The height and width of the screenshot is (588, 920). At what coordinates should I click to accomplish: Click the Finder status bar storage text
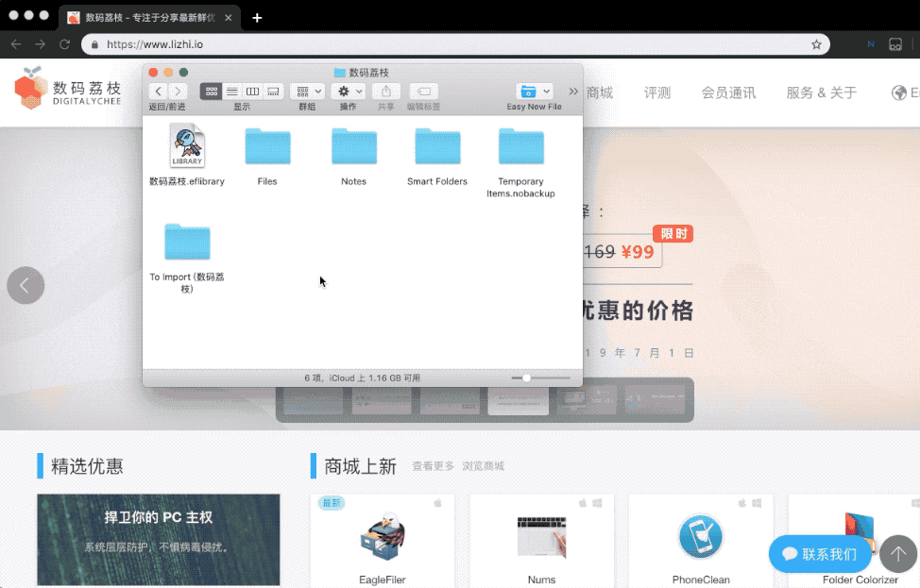pos(362,378)
